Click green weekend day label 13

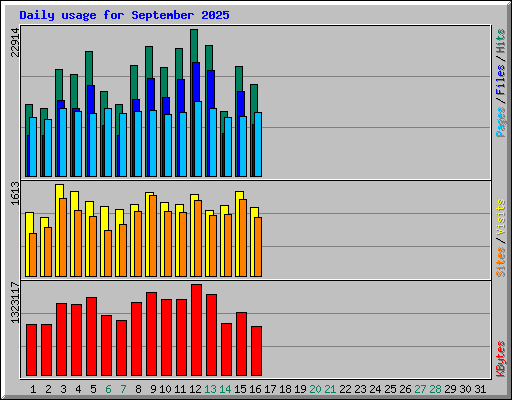210,389
